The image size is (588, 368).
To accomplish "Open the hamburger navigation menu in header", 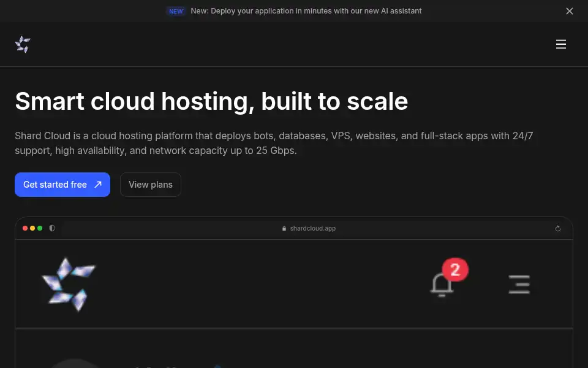I will (560, 44).
